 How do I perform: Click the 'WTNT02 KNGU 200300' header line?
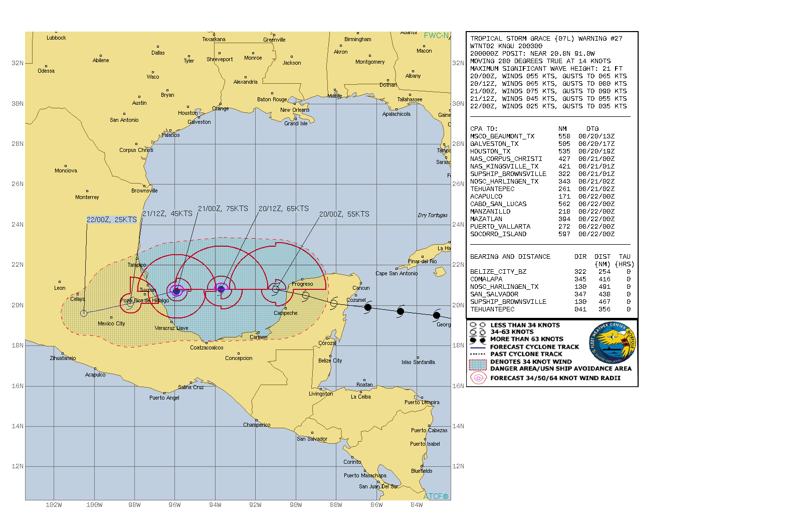tap(506, 46)
